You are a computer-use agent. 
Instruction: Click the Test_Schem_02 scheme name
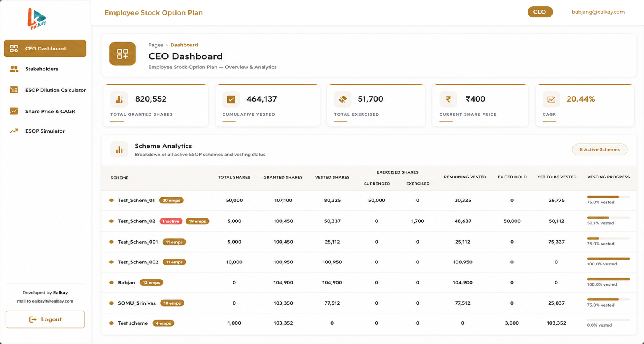point(136,221)
